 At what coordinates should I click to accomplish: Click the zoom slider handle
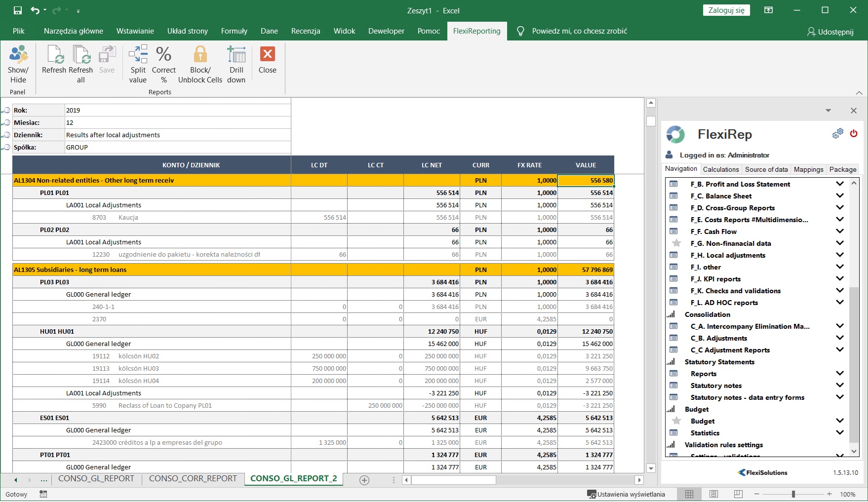coord(793,494)
